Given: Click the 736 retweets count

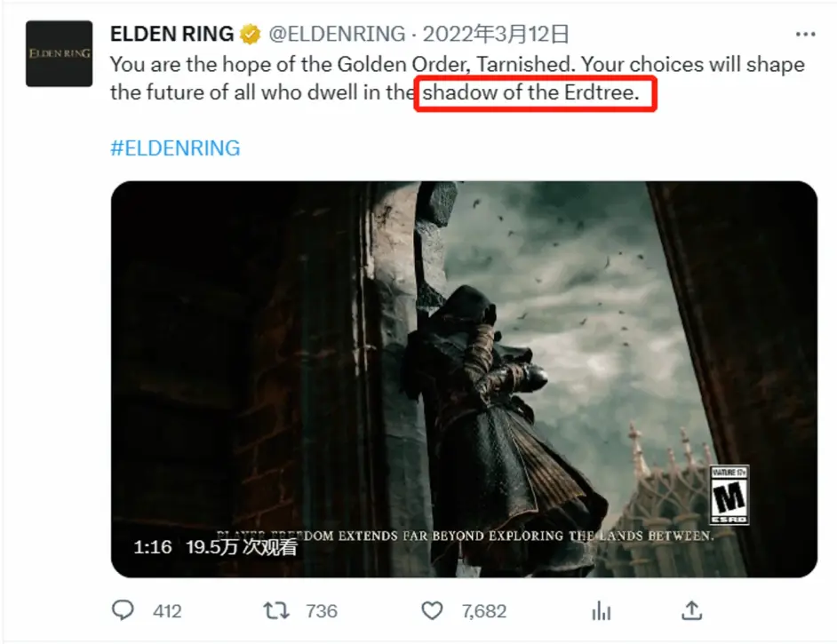Looking at the screenshot, I should 322,611.
